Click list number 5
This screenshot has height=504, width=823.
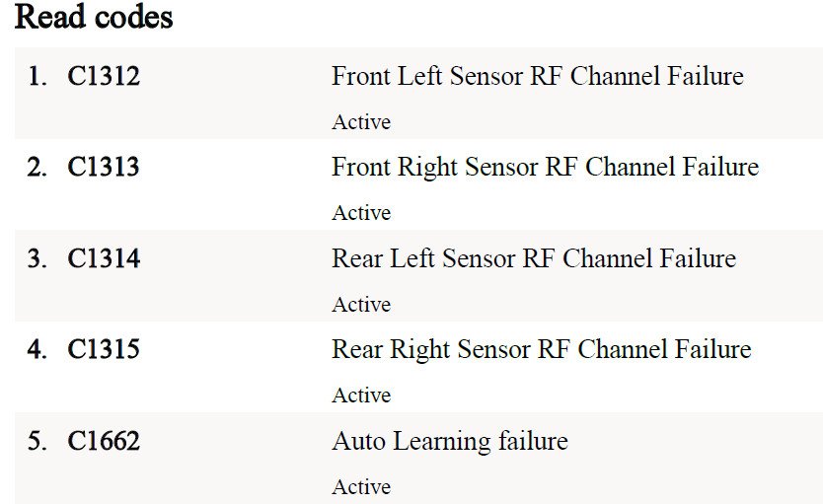(37, 441)
